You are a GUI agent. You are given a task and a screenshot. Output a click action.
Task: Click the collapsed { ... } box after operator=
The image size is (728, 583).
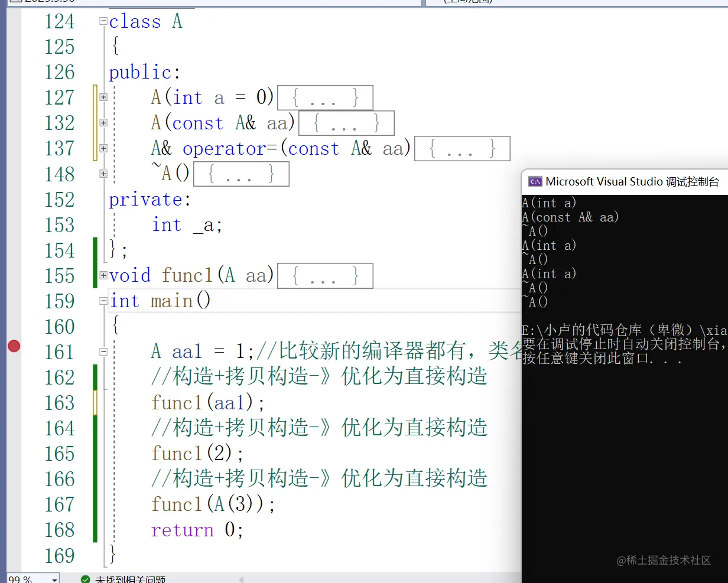pyautogui.click(x=462, y=148)
